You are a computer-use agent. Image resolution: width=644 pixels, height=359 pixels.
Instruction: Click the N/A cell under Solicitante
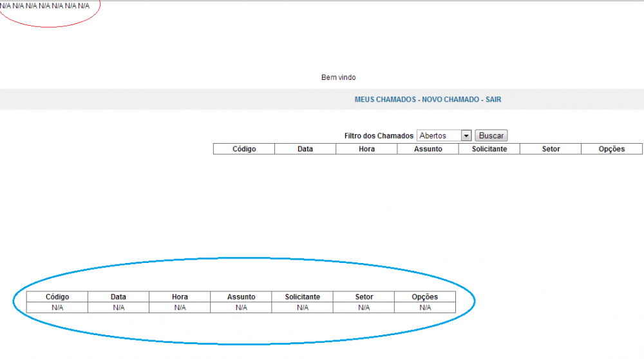pos(302,307)
